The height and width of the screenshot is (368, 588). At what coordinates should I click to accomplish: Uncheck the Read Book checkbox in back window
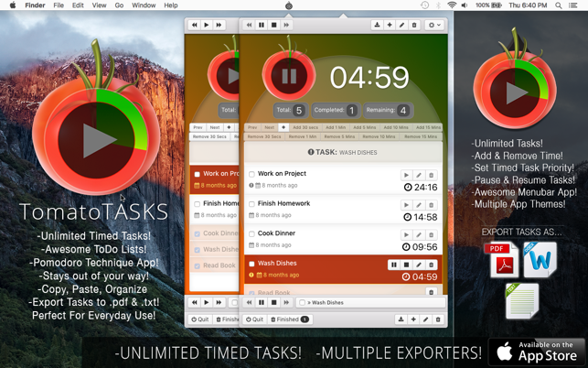click(x=197, y=265)
